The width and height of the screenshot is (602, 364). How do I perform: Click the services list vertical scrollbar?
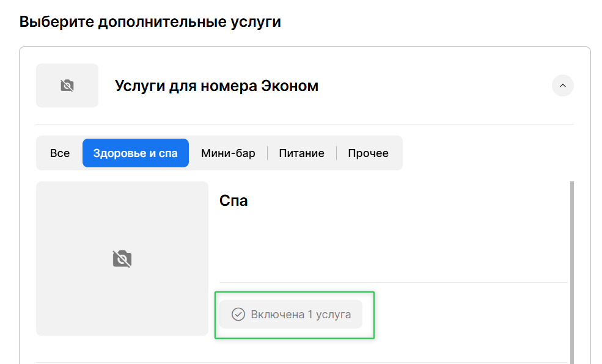pyautogui.click(x=571, y=269)
